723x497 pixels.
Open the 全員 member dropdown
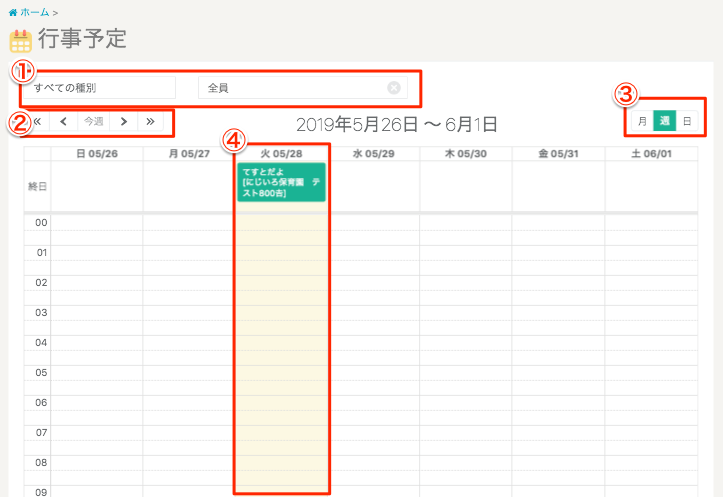pyautogui.click(x=295, y=88)
